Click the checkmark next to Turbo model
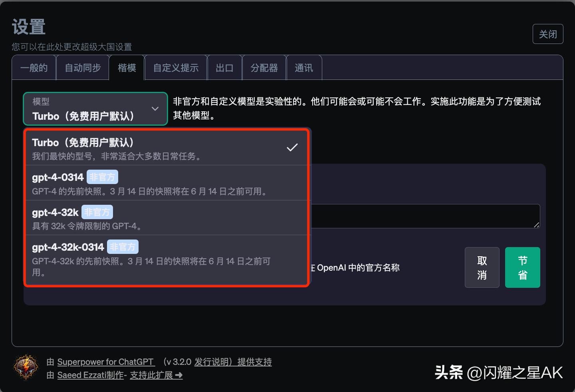The height and width of the screenshot is (392, 575). [292, 147]
